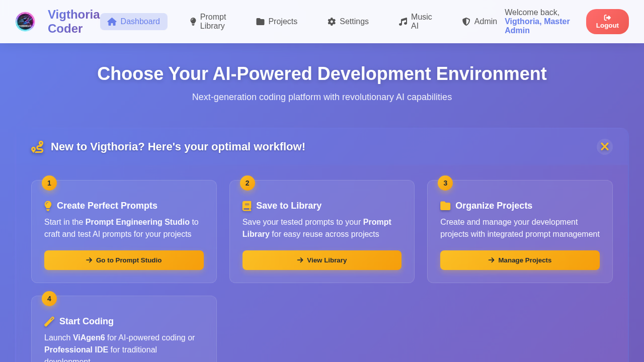Open the Vigthoria, Master Admin profile link

tap(537, 26)
